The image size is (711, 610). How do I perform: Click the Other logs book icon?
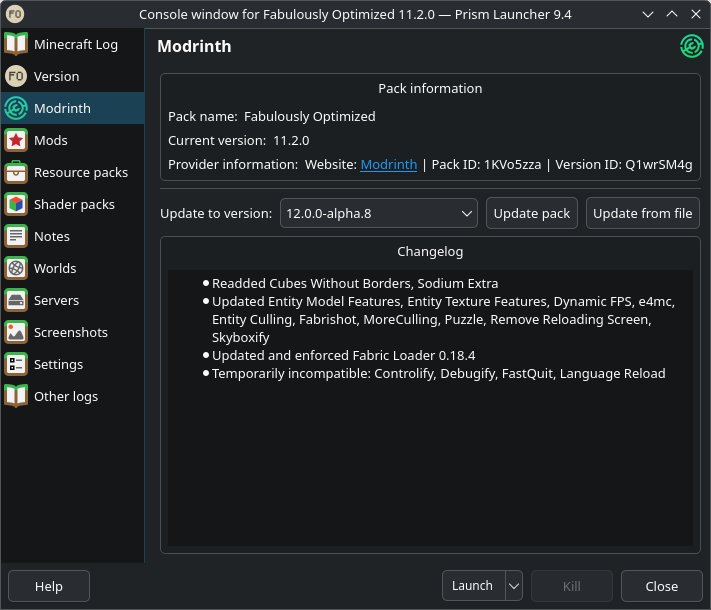(x=16, y=396)
